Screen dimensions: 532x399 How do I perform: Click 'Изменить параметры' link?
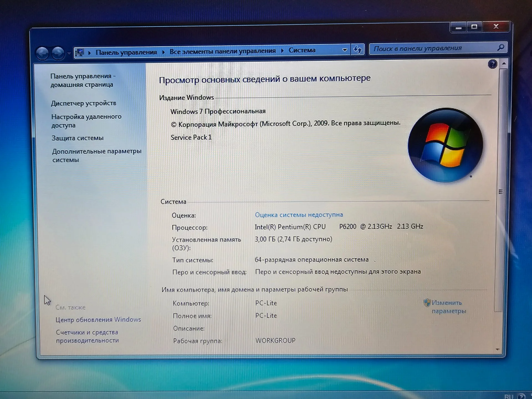coord(449,307)
